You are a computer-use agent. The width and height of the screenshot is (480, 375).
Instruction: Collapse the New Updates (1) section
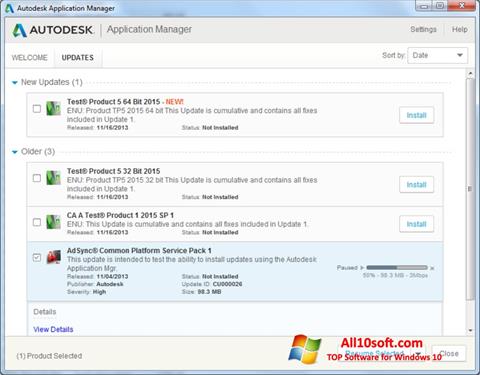pos(15,82)
